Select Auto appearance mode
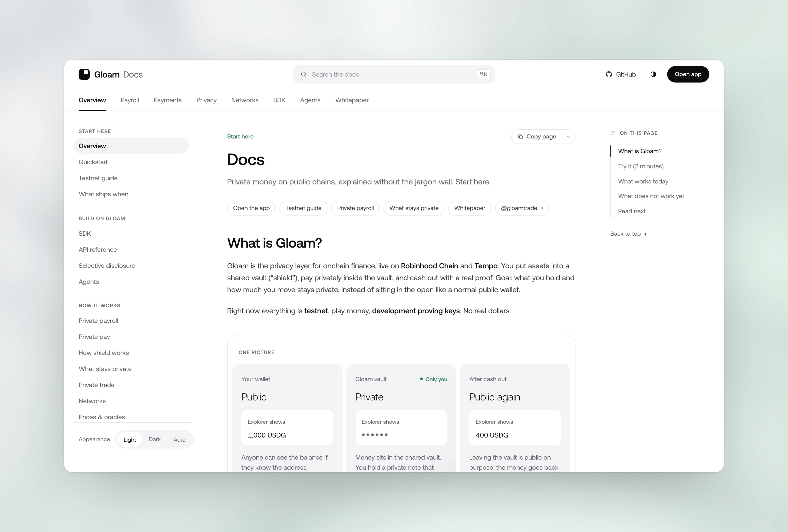Image resolution: width=788 pixels, height=532 pixels. point(179,439)
